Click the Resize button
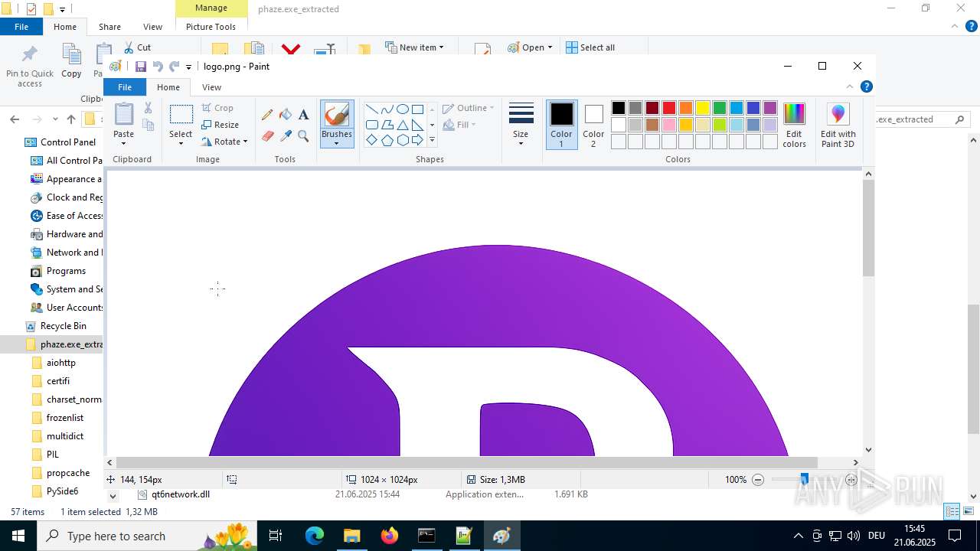The width and height of the screenshot is (980, 551). (x=220, y=125)
